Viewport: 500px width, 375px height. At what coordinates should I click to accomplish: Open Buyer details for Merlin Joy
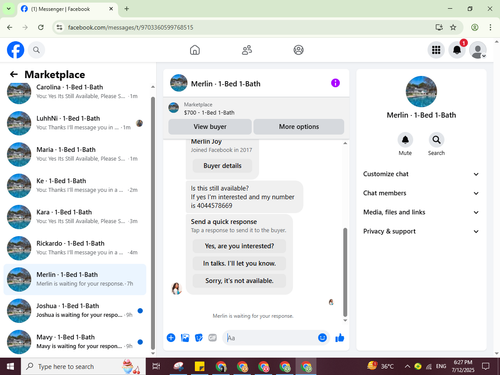[222, 166]
